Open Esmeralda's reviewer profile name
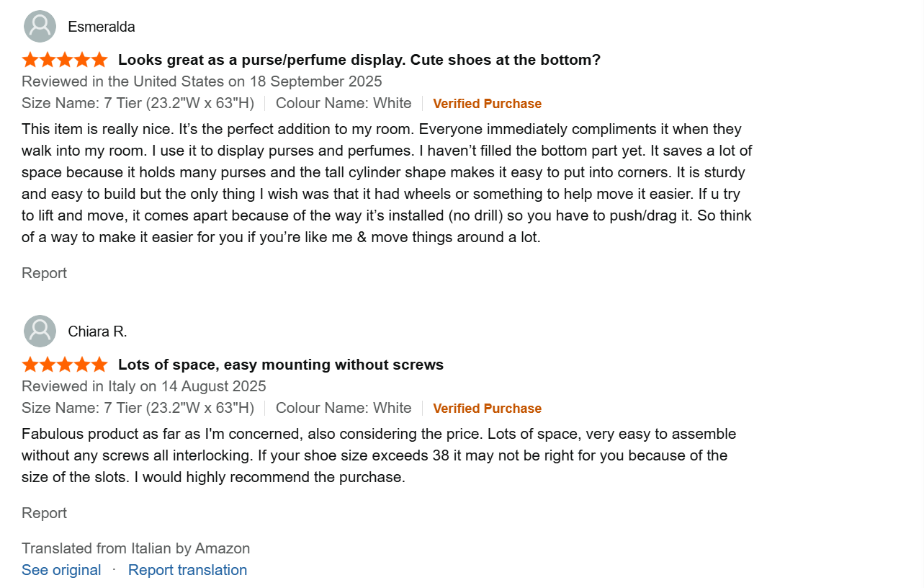The width and height of the screenshot is (924, 588). point(102,27)
